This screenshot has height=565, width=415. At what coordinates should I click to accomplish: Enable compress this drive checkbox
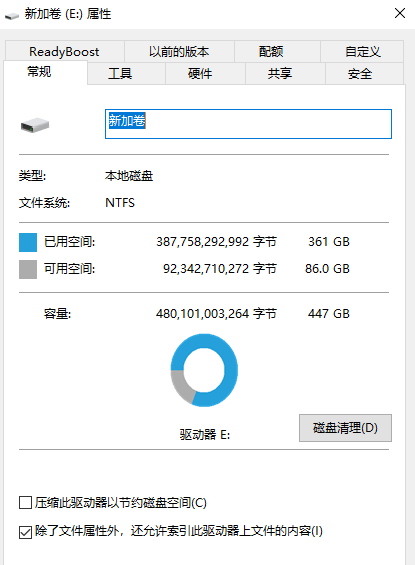coord(25,502)
